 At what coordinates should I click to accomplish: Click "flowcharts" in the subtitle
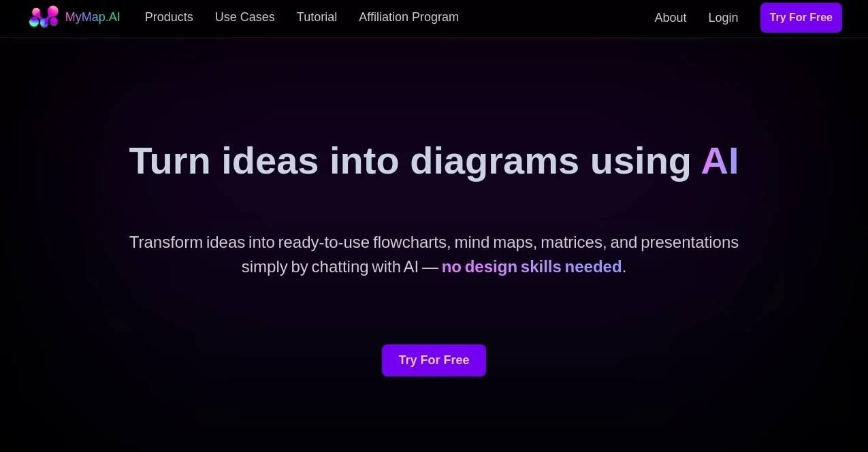click(411, 242)
